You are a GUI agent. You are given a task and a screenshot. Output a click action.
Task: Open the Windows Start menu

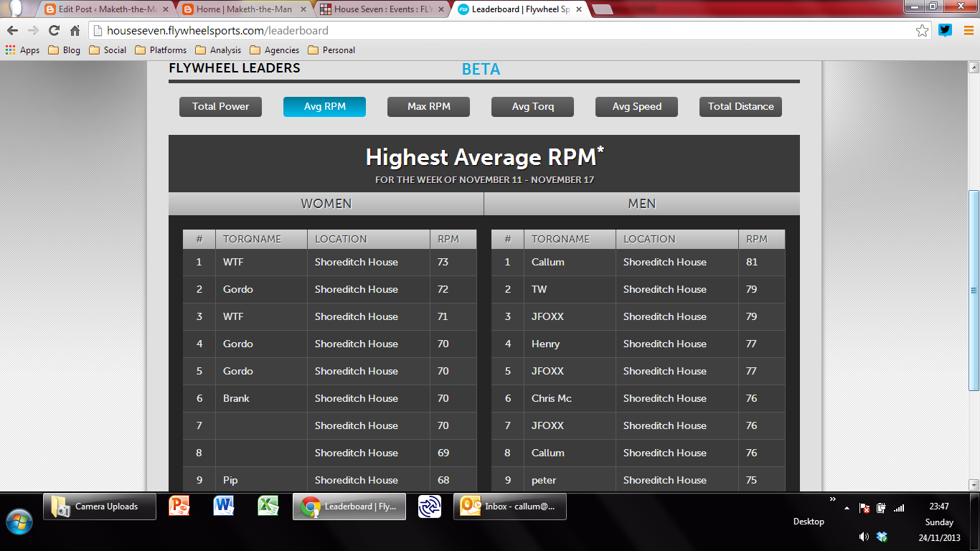pyautogui.click(x=19, y=522)
